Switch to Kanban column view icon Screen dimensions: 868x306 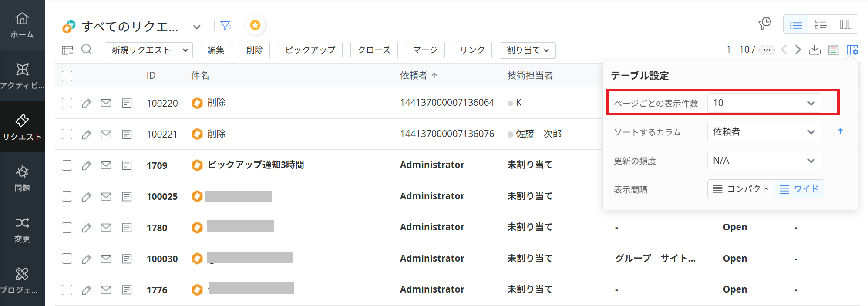(x=845, y=24)
